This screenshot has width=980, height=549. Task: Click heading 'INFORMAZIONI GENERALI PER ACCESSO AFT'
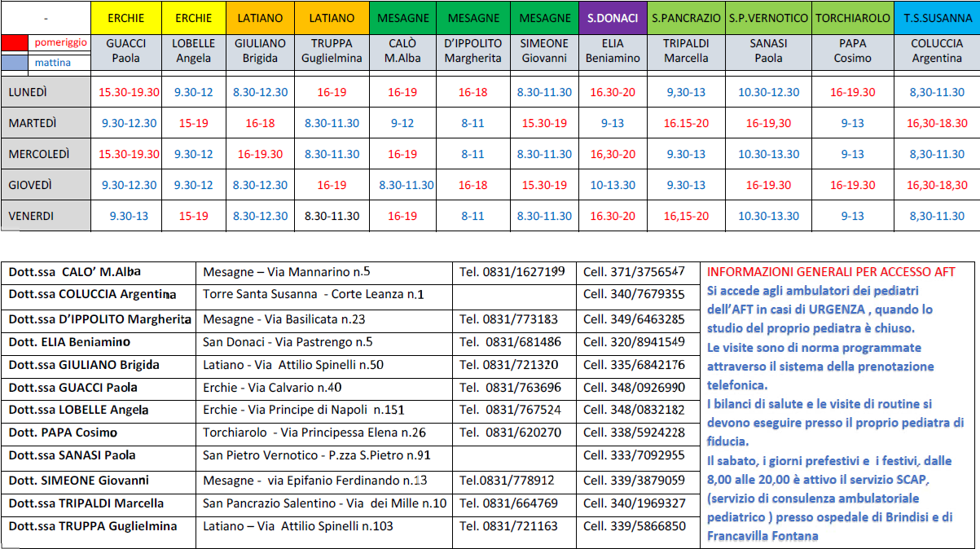point(831,272)
